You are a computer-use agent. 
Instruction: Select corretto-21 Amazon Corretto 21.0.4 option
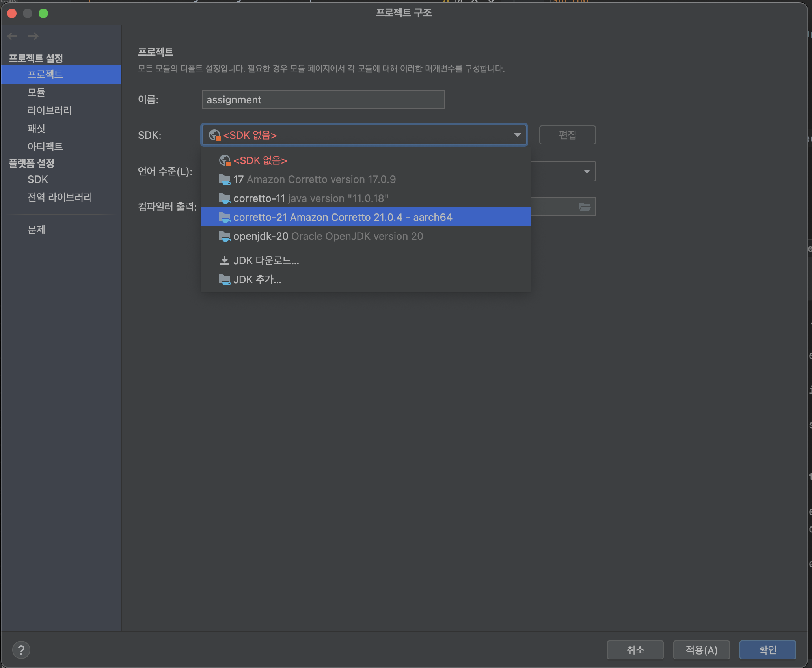[x=342, y=217]
